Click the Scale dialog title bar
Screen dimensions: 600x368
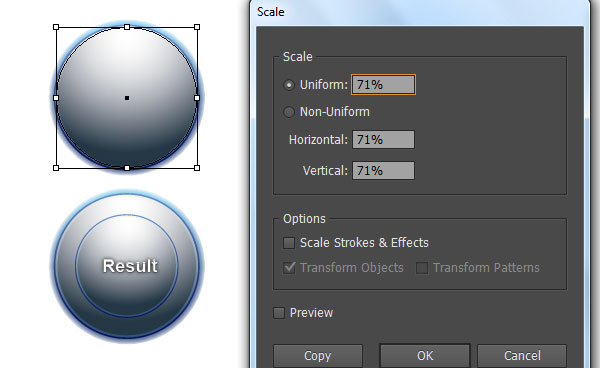point(419,12)
